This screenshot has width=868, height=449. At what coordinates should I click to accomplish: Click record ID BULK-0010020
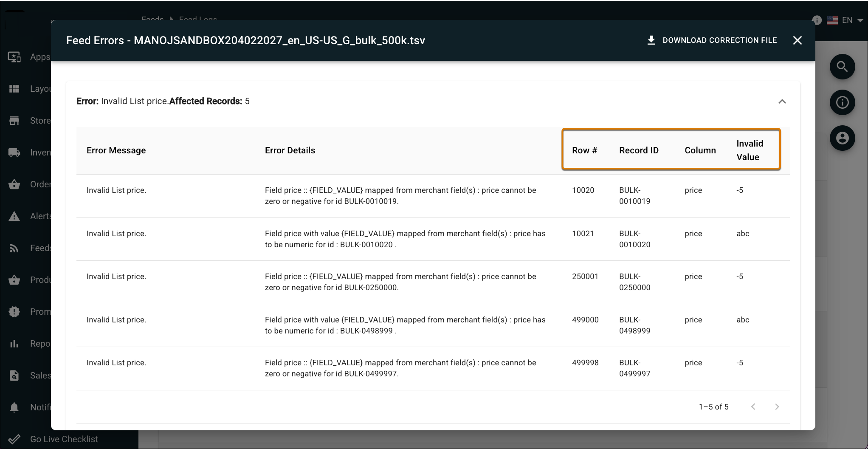click(x=634, y=239)
